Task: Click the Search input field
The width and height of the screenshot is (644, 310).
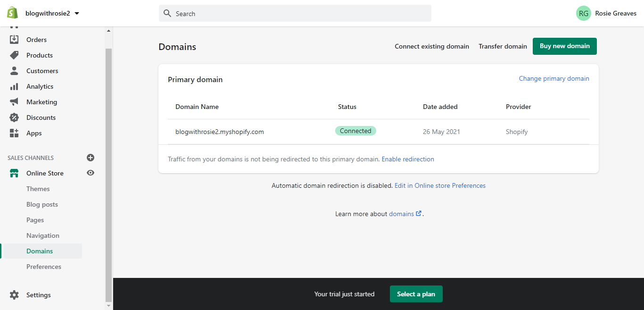Action: [x=295, y=13]
